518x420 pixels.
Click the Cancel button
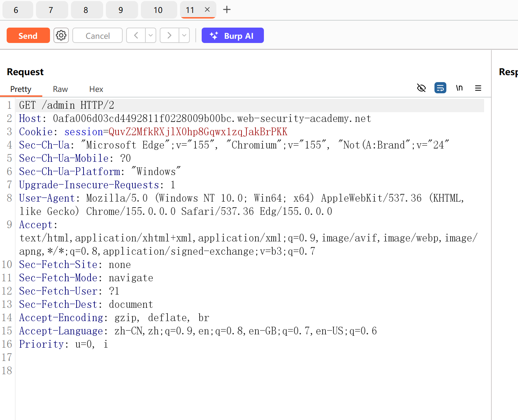click(x=98, y=36)
